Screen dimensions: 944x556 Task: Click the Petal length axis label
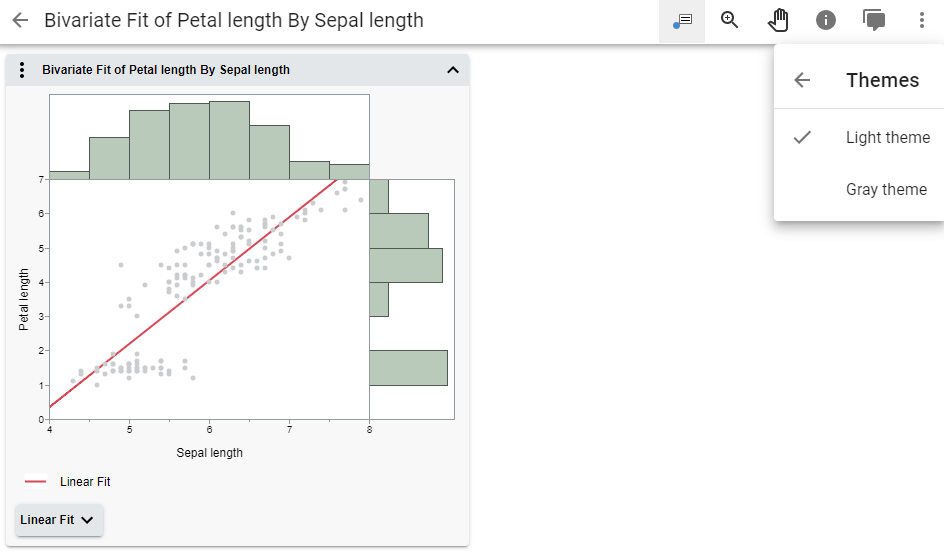tap(24, 299)
